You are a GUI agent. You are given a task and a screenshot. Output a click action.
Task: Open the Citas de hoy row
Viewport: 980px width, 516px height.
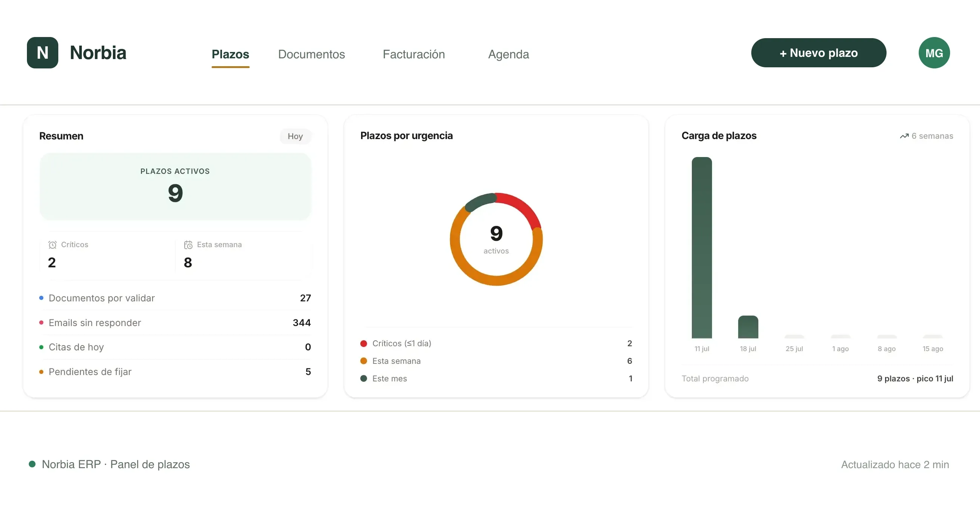(175, 347)
